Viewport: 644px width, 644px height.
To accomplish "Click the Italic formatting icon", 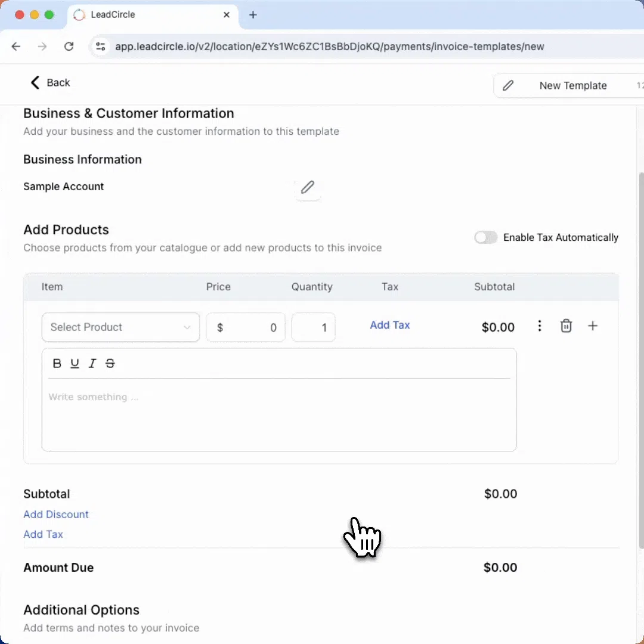I will [x=92, y=364].
